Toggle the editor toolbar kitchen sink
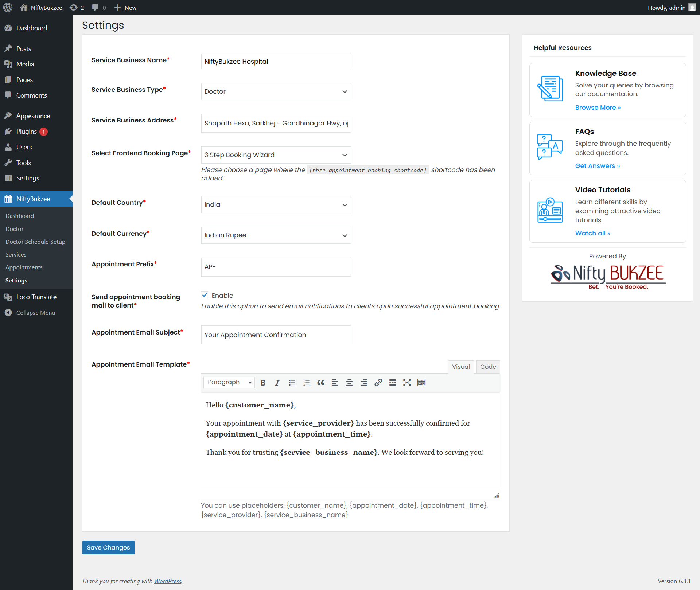Screen dimensions: 700x590 [x=421, y=382]
